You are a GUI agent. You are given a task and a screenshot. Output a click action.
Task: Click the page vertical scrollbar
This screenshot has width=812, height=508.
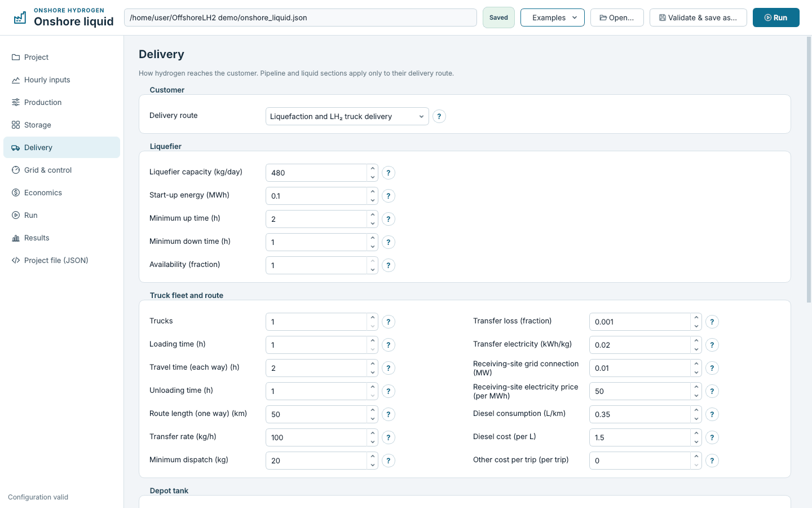coord(809,169)
